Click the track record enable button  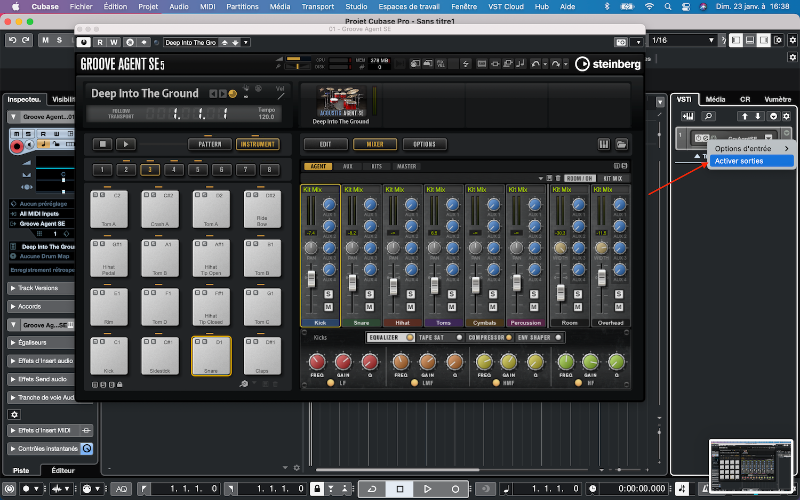(16, 147)
